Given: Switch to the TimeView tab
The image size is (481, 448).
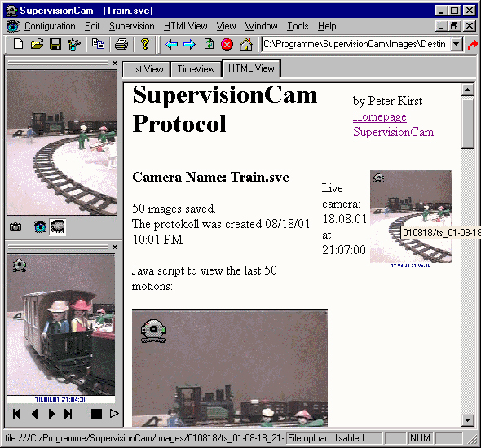Looking at the screenshot, I should 196,69.
